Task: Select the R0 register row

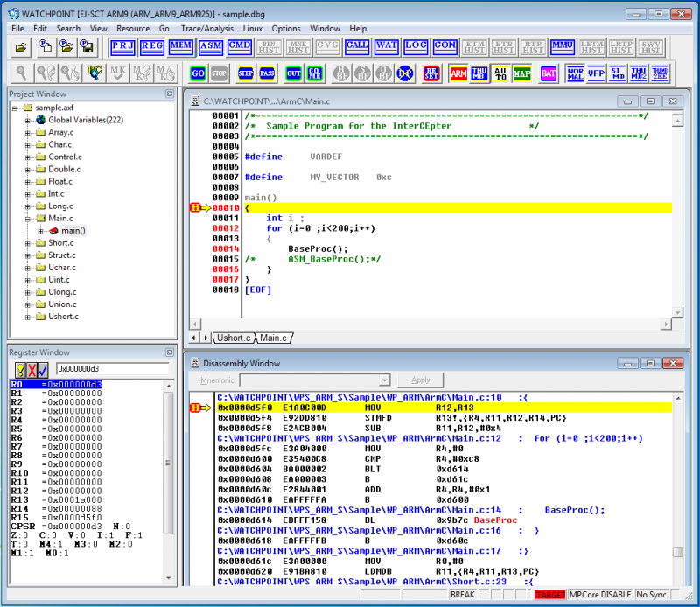Action: pyautogui.click(x=56, y=385)
